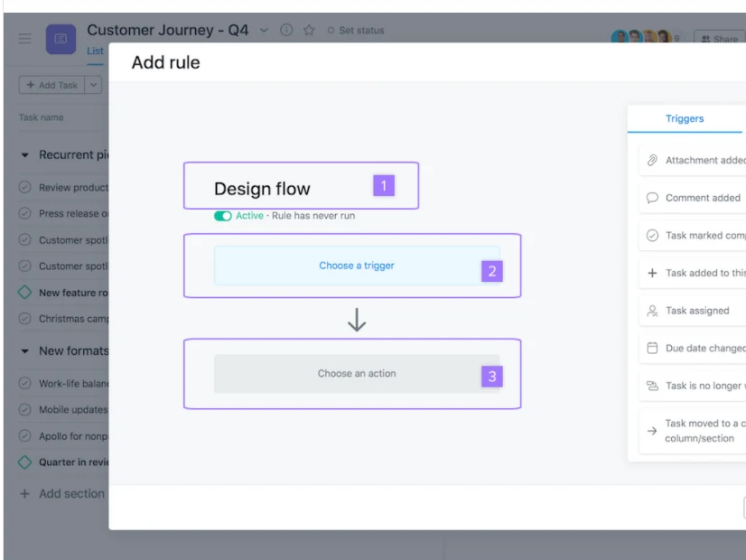Check off the first Customer spotlight task

(x=24, y=239)
